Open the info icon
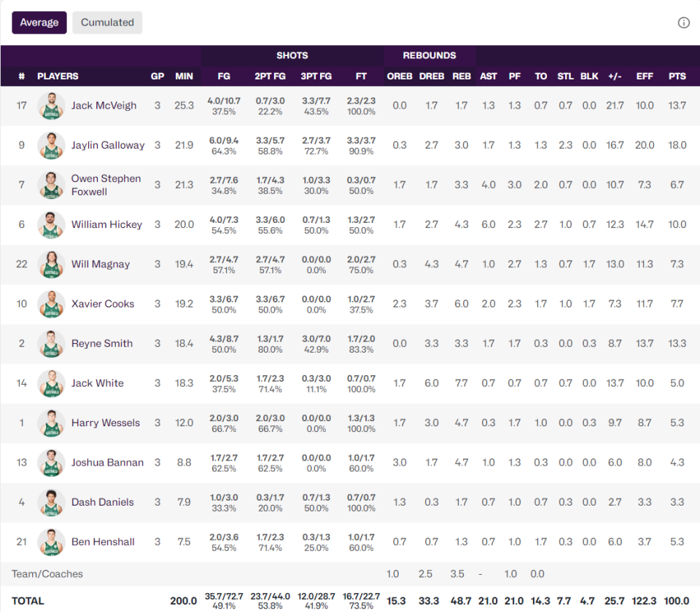Viewport: 700px width, 612px height. pyautogui.click(x=683, y=23)
